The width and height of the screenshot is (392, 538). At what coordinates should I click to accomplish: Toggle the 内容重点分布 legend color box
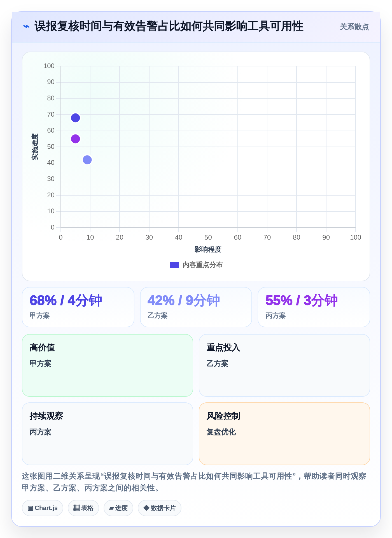tap(174, 265)
